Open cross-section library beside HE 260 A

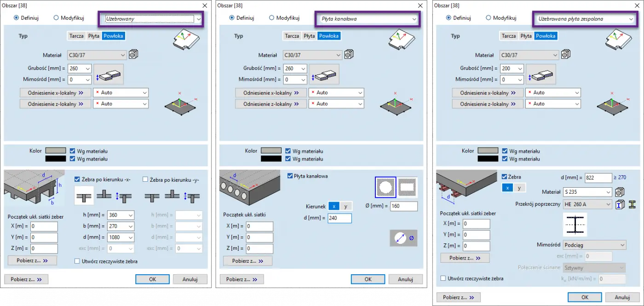620,204
